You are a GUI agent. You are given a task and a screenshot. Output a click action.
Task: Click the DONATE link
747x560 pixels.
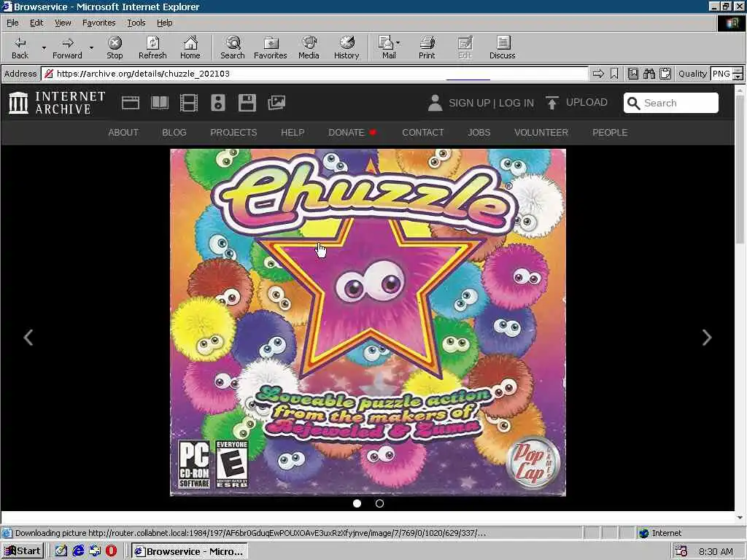click(x=347, y=133)
